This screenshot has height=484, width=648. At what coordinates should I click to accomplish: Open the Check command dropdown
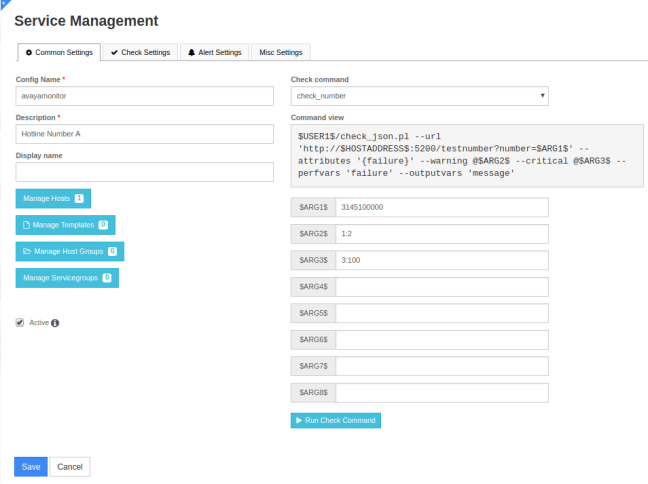click(419, 96)
